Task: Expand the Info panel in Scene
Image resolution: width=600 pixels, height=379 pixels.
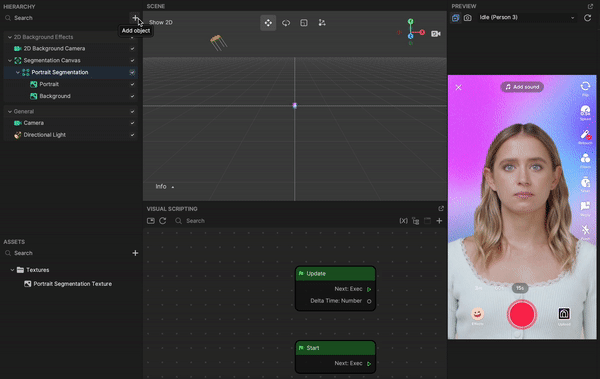Action: (x=165, y=186)
